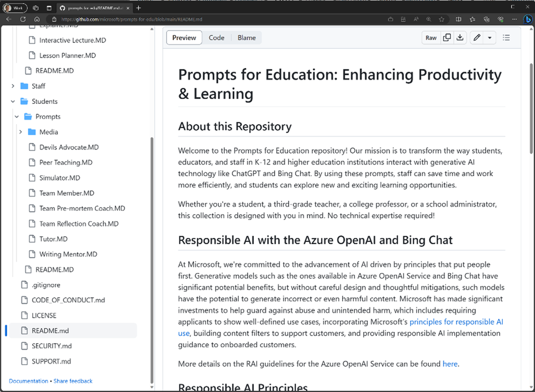Switch to the Blame tab
This screenshot has height=392, width=535.
pyautogui.click(x=246, y=37)
